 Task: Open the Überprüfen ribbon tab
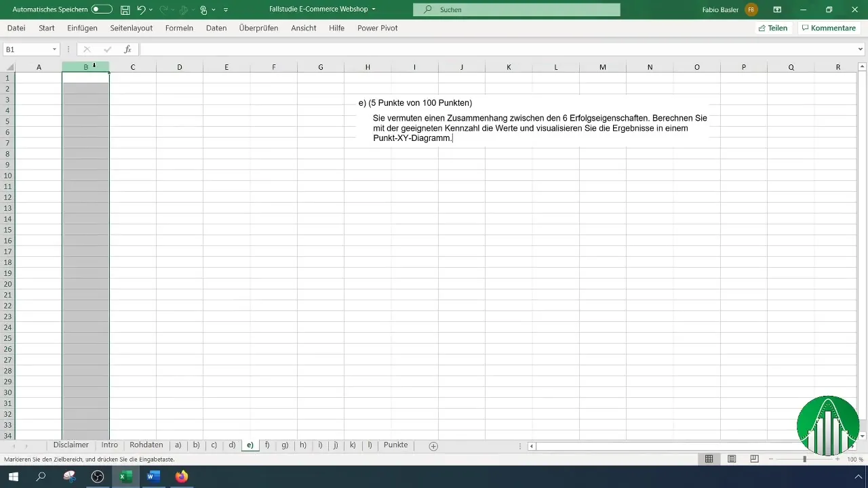click(258, 28)
